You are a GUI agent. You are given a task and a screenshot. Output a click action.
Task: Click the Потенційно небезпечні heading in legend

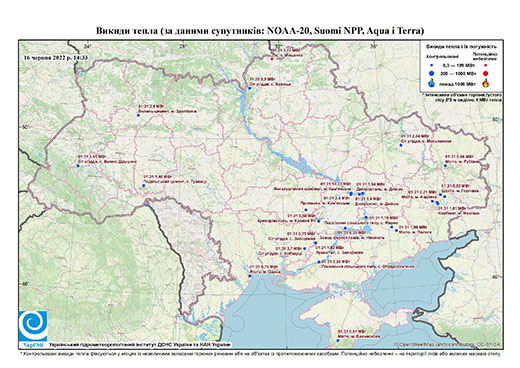pos(485,56)
